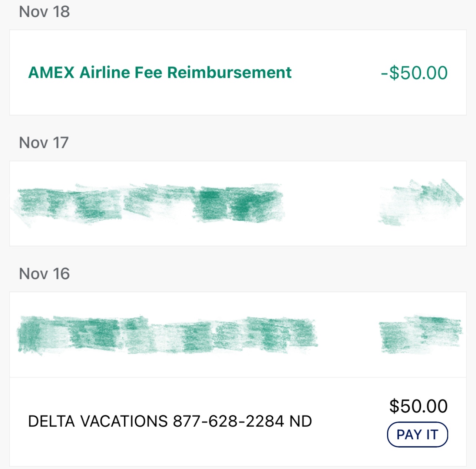476x469 pixels.
Task: Click the AMEX reimbursement card under Nov 18
Action: pyautogui.click(x=237, y=72)
